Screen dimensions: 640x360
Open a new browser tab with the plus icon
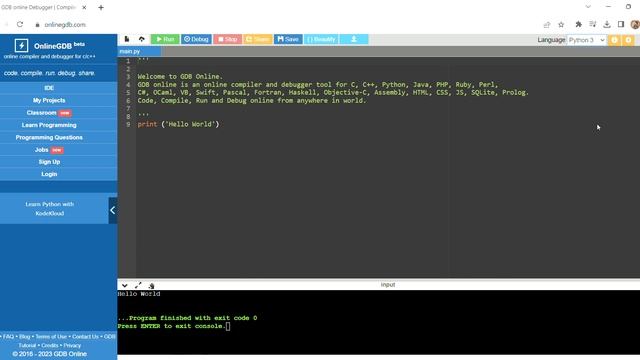click(x=101, y=7)
